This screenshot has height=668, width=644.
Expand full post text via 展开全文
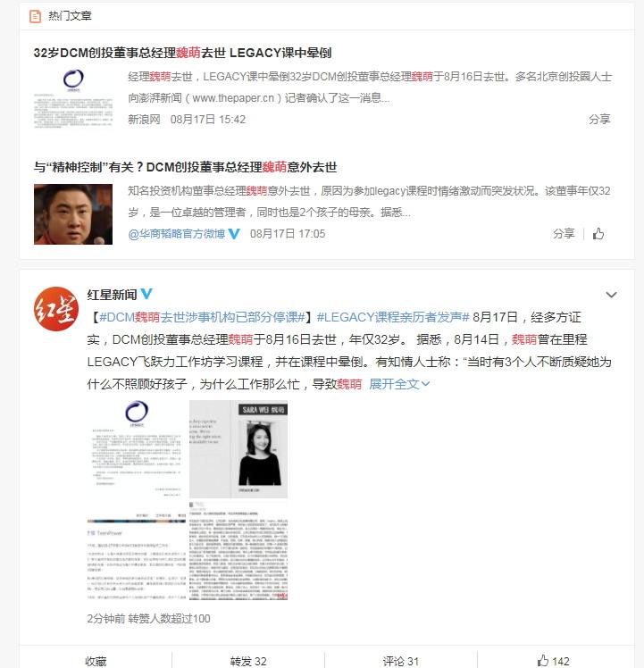(x=399, y=384)
